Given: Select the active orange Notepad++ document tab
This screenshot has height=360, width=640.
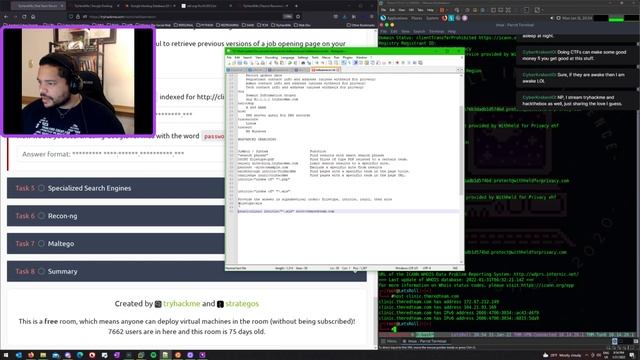Looking at the screenshot, I should coord(326,70).
